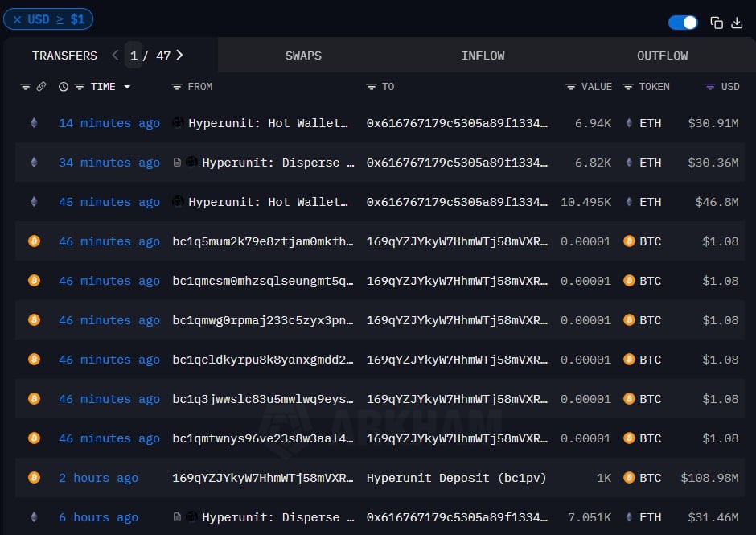Click the link icon in header row
Viewport: 756px width, 535px height.
coord(41,87)
